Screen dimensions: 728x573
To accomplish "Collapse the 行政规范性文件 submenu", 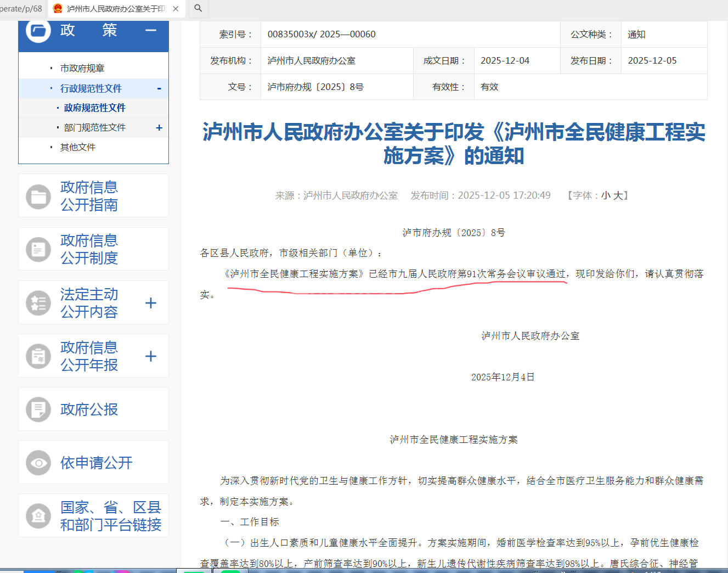I will click(x=159, y=88).
